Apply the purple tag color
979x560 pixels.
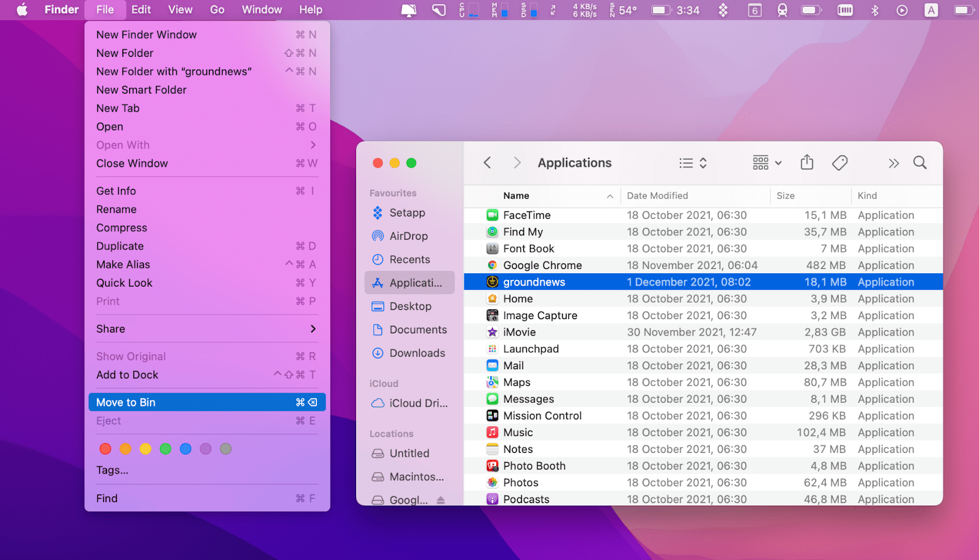pos(206,449)
